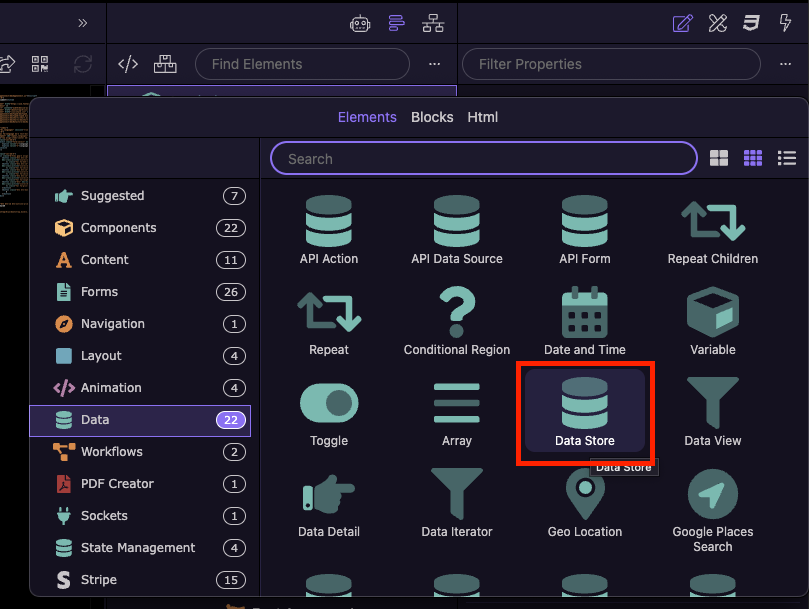809x609 pixels.
Task: Open the Find Elements more options menu
Action: (434, 64)
